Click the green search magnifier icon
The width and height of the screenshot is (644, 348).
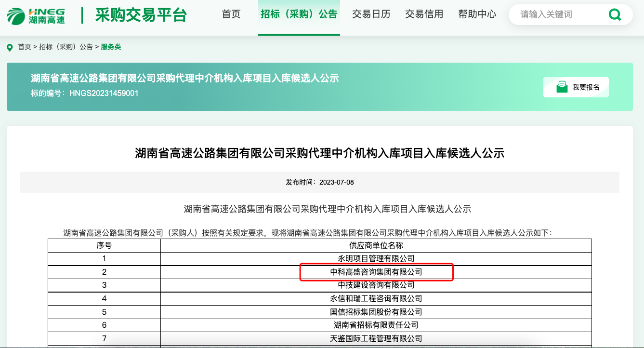coord(615,15)
